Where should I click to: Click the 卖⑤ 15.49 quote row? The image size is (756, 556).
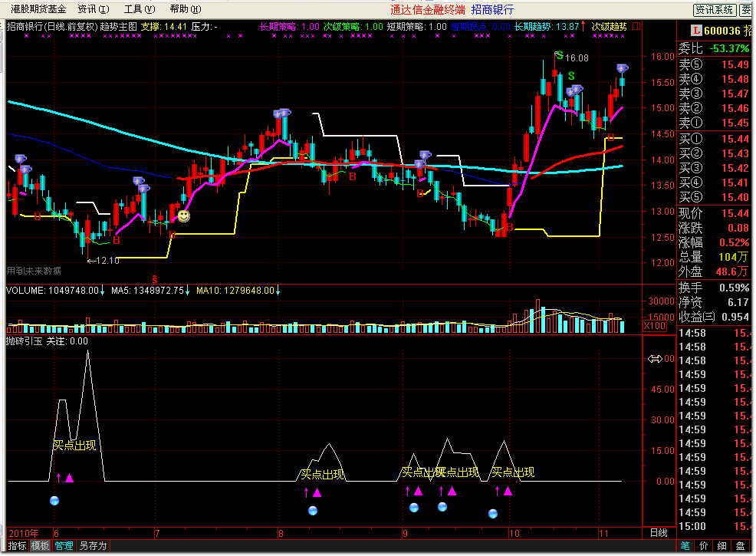pos(714,64)
